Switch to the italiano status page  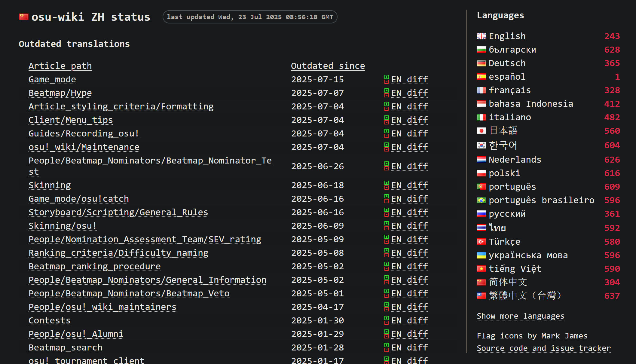tap(510, 117)
